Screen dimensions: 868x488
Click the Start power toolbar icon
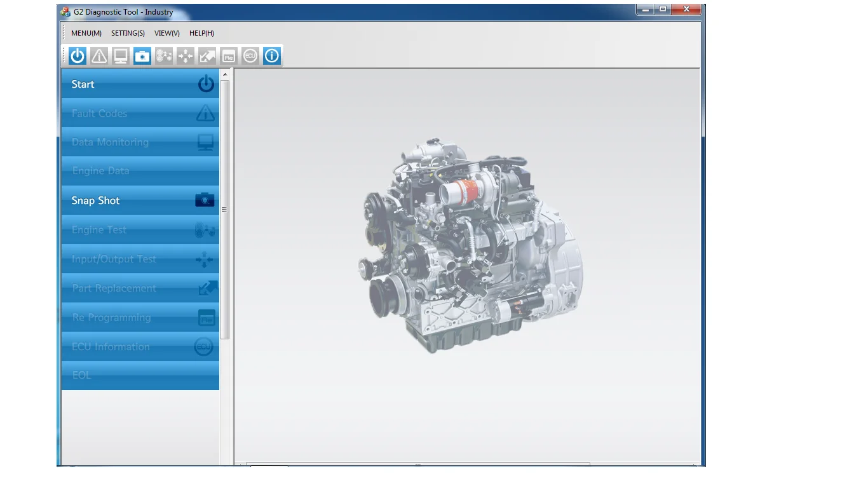point(78,56)
